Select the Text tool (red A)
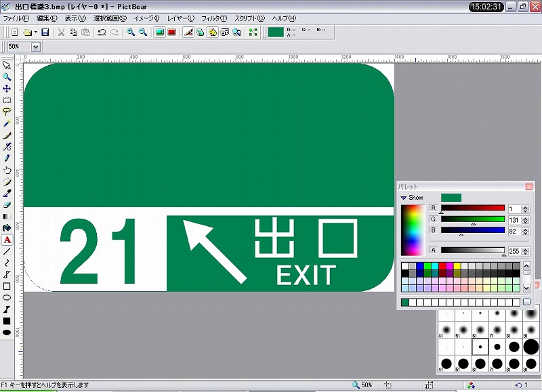 point(7,240)
